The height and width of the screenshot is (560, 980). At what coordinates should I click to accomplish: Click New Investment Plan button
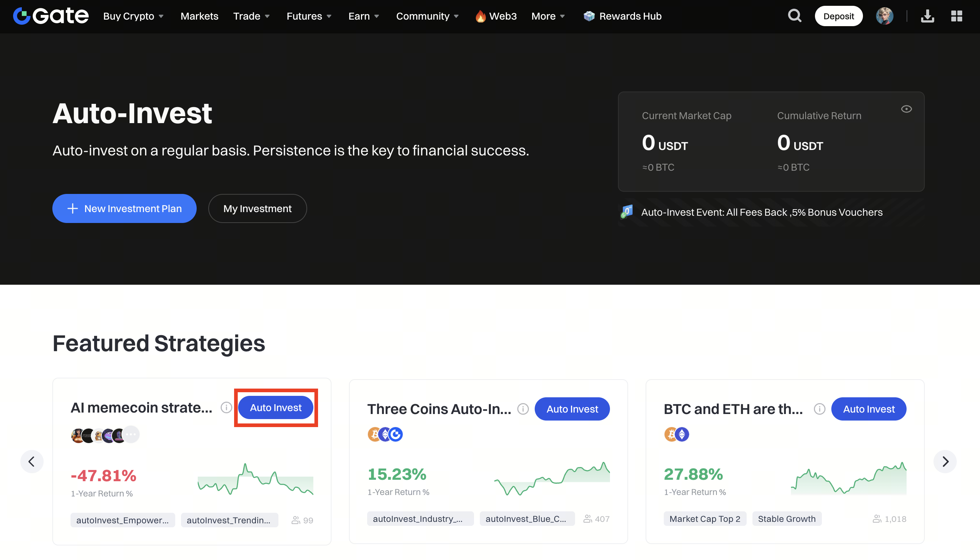click(x=124, y=208)
